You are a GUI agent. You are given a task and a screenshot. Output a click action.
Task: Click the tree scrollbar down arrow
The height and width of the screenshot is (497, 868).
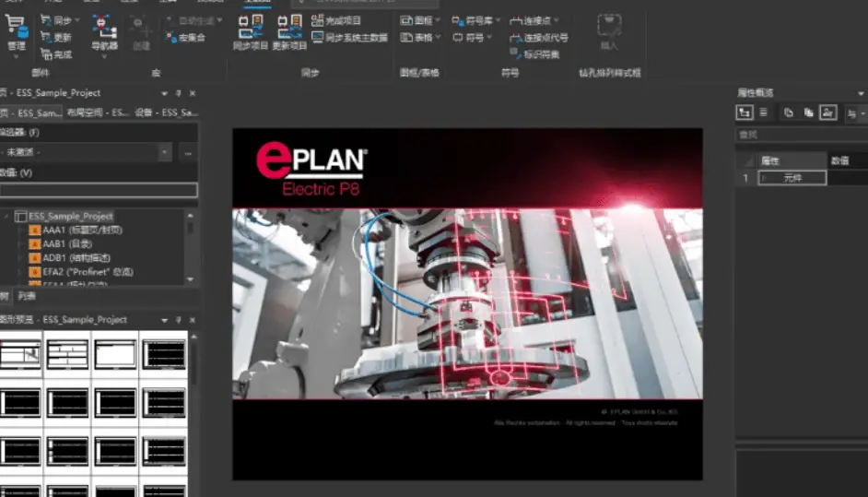point(191,279)
